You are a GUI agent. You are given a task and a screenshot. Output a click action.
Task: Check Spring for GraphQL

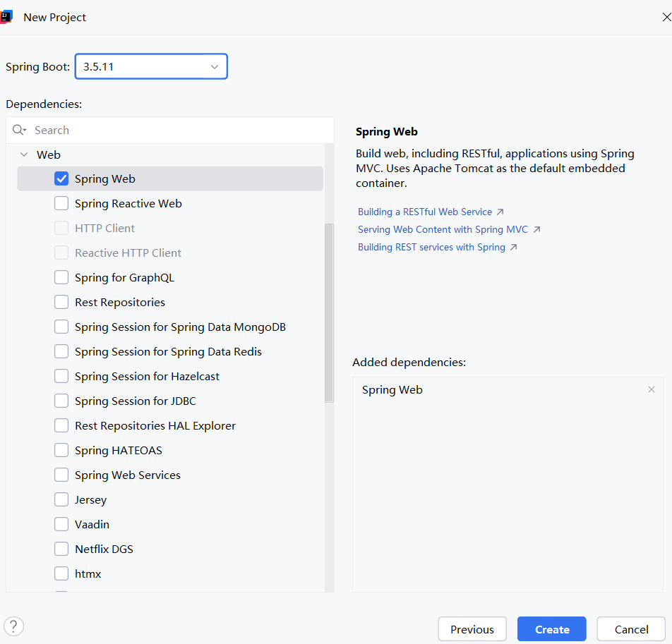pos(61,277)
